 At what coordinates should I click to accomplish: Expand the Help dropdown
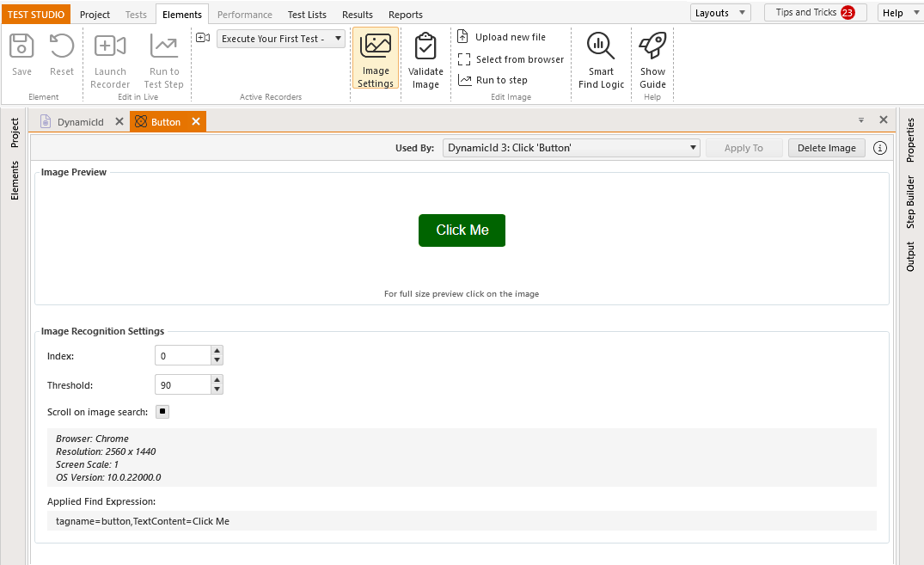915,13
